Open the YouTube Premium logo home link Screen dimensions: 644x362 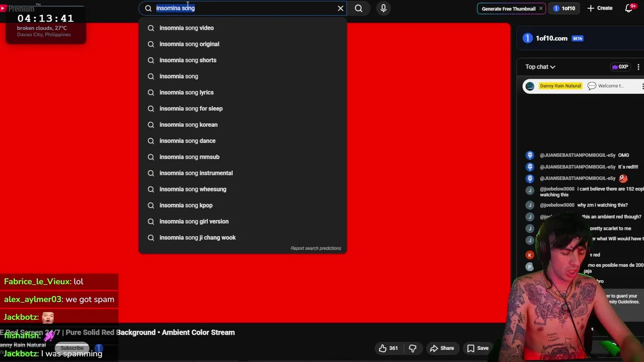[18, 9]
